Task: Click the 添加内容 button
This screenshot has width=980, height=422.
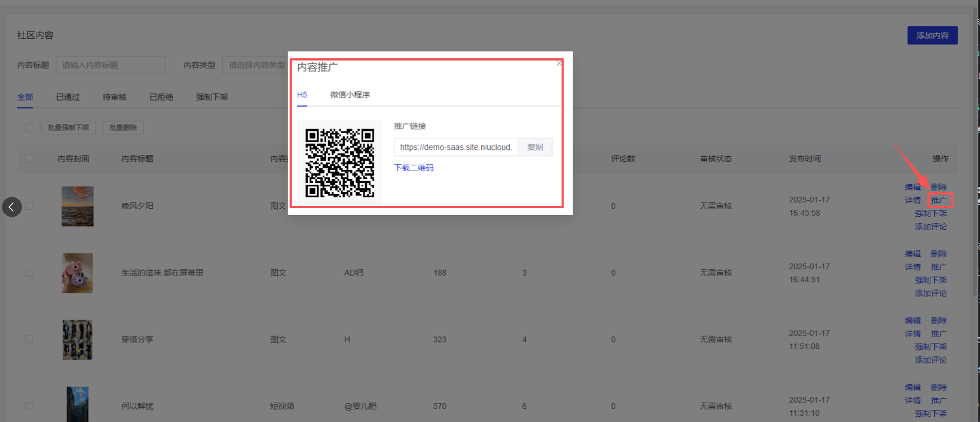Action: tap(932, 35)
